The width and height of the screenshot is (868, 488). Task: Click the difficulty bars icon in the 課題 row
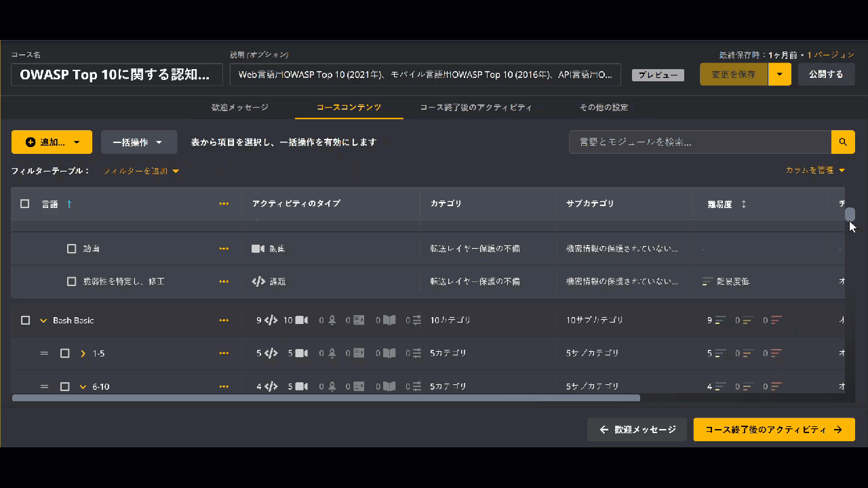(708, 281)
